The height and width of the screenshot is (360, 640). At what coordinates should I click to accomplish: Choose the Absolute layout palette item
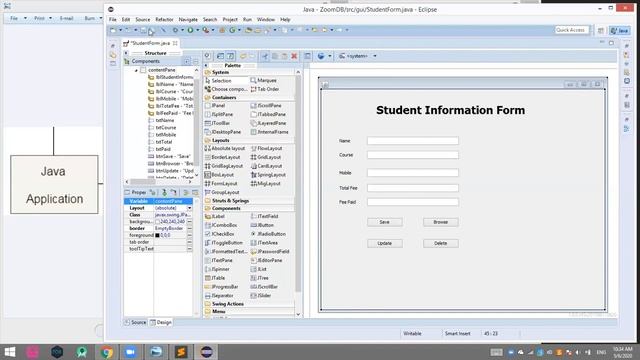pyautogui.click(x=225, y=149)
